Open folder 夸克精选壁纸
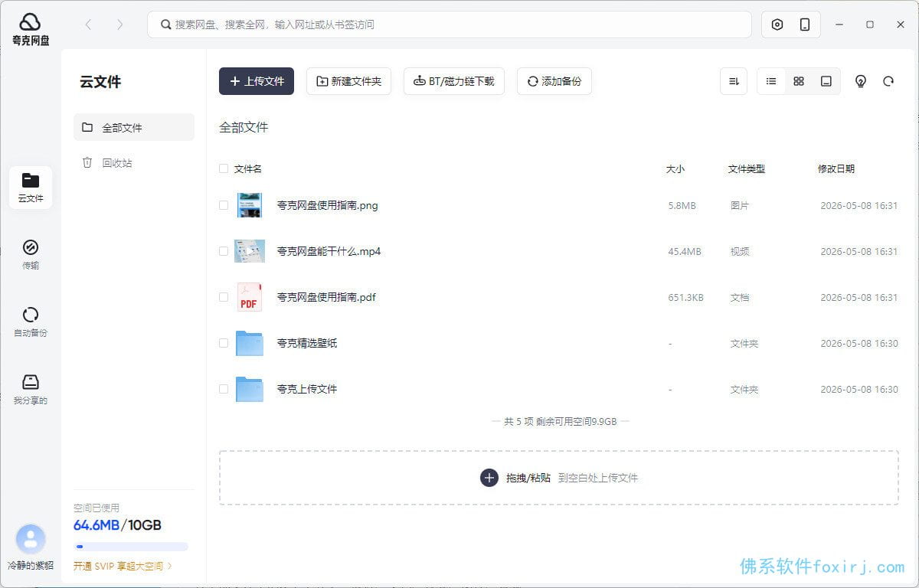Viewport: 919px width, 588px height. click(x=307, y=343)
